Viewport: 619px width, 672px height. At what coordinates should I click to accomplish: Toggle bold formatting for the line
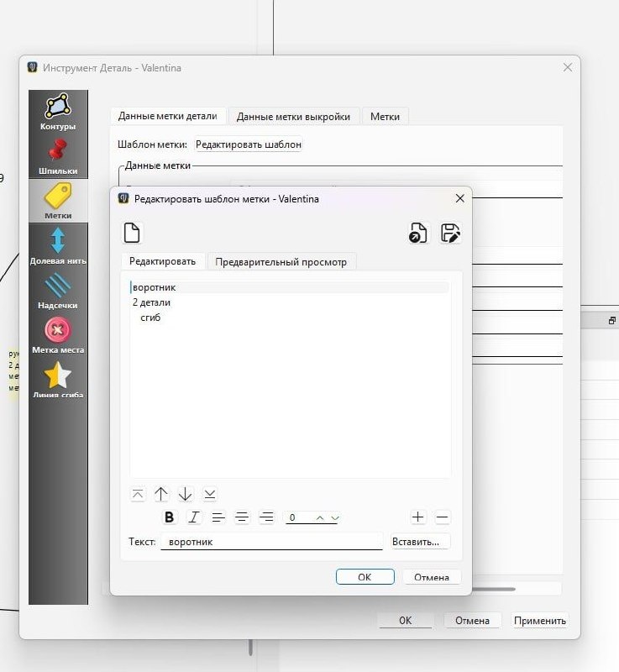tap(169, 517)
